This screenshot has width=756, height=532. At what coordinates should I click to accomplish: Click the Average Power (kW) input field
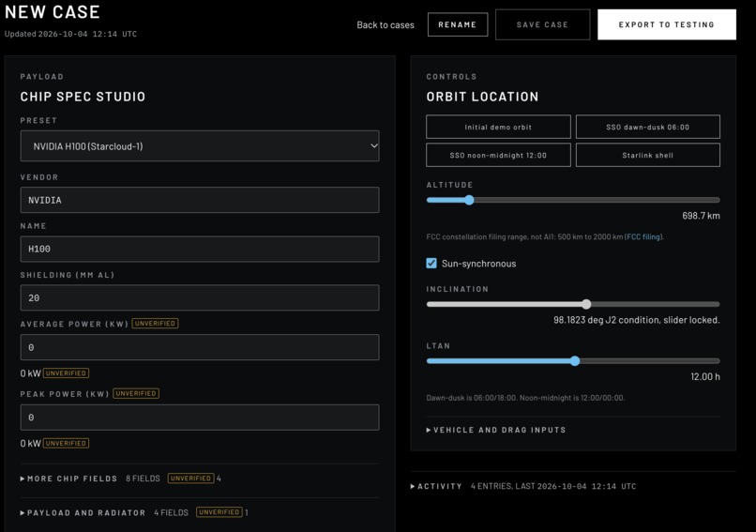tap(200, 347)
